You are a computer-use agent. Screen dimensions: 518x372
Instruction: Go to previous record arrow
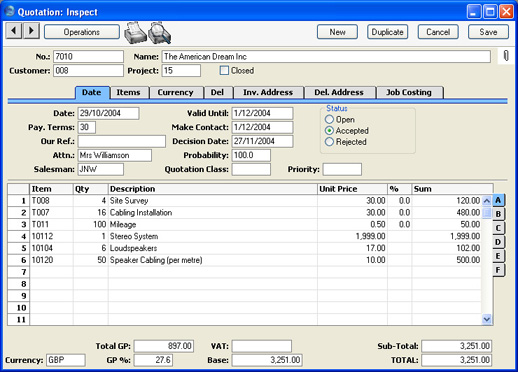[14, 31]
